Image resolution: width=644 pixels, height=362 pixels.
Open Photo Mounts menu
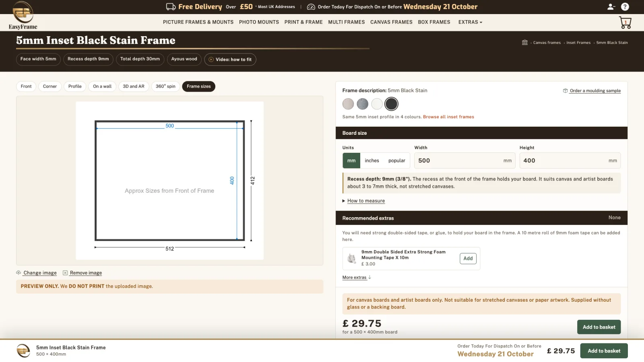(259, 22)
